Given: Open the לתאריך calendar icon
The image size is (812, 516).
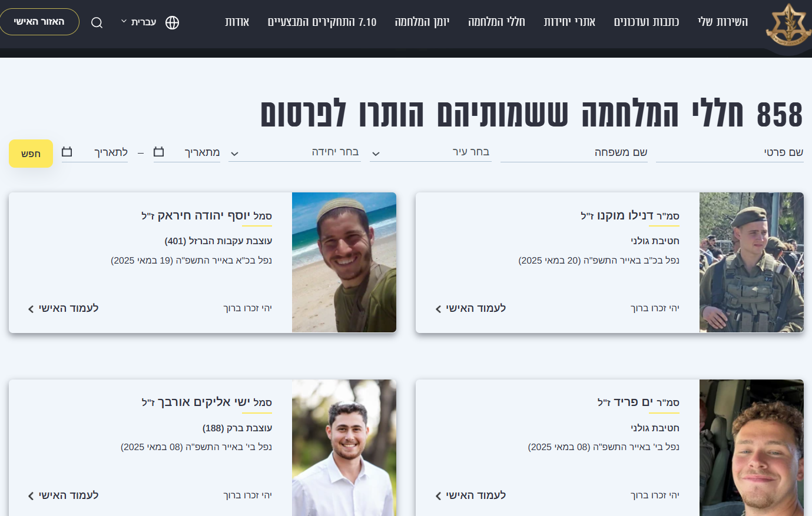Looking at the screenshot, I should (x=67, y=152).
